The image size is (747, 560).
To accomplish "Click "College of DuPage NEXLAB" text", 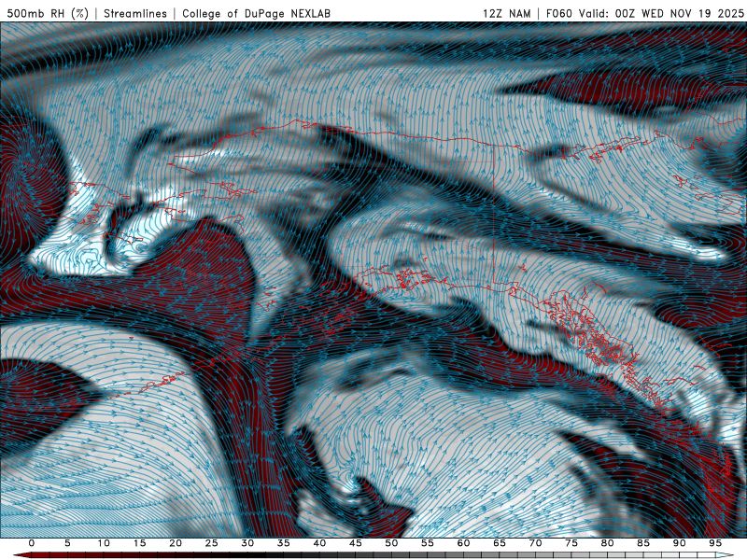I will click(x=256, y=13).
